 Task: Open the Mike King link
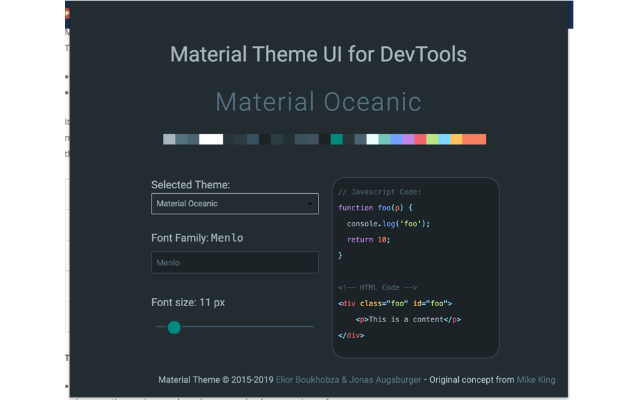[x=536, y=380]
